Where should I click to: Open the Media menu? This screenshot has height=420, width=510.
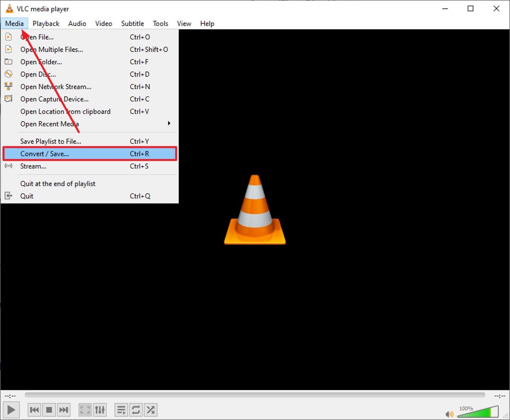tap(14, 23)
